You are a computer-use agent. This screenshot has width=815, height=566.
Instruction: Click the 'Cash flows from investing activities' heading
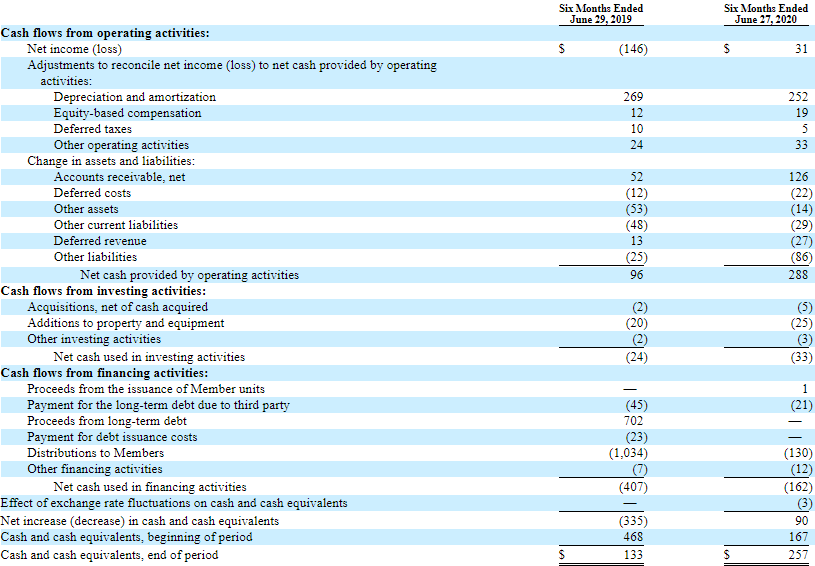(103, 291)
